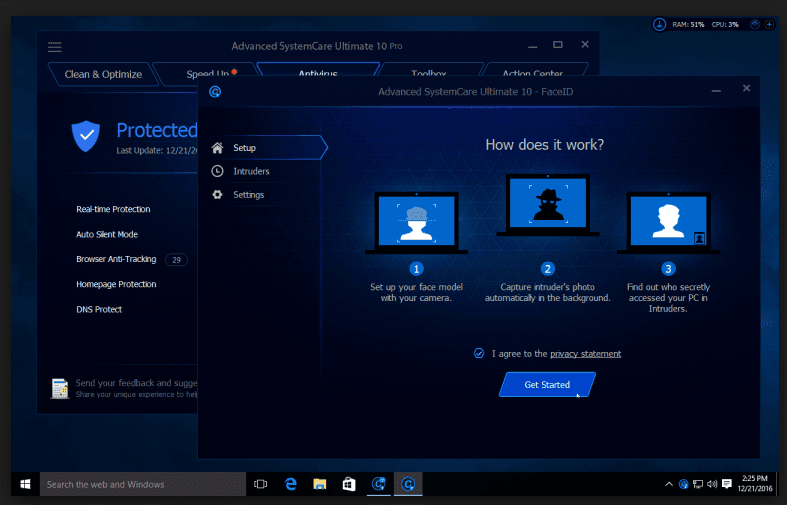This screenshot has height=505, width=787.
Task: Click the feedback notepad icon
Action: coord(60,388)
